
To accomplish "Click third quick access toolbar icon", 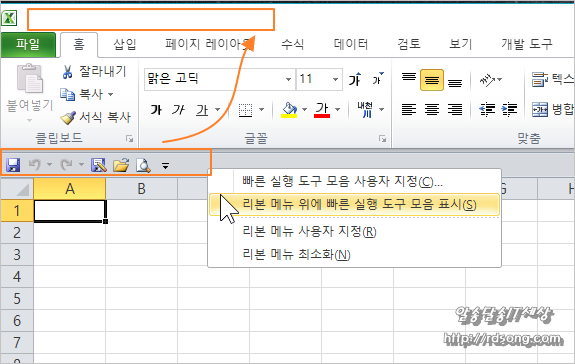I will [x=99, y=165].
